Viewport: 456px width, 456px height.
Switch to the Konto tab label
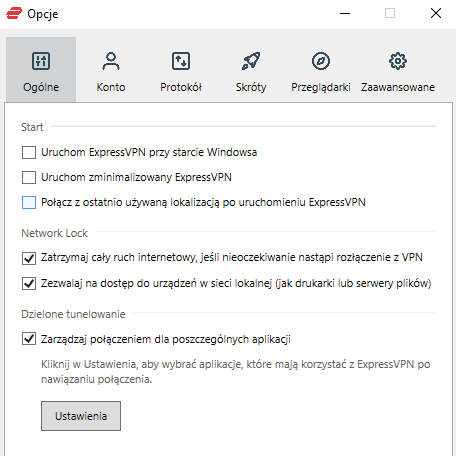111,87
